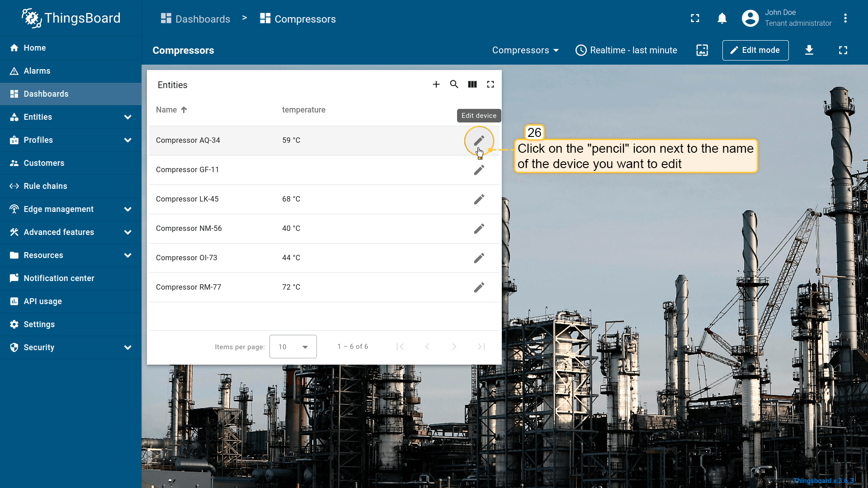Edit the Compressor LK-45 device
Viewport: 868px width, 488px height.
(479, 199)
